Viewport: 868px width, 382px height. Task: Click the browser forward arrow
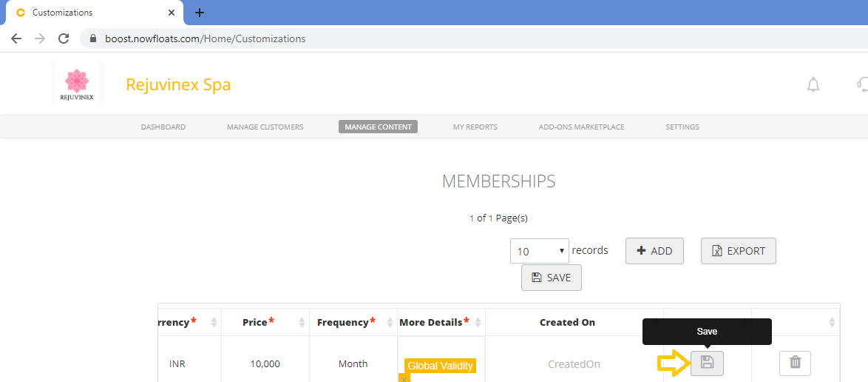pyautogui.click(x=40, y=38)
